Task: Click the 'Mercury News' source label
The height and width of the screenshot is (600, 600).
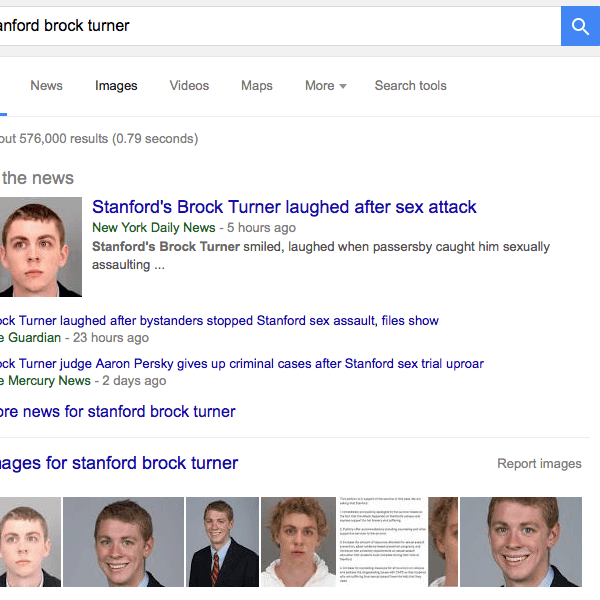Action: (x=49, y=380)
